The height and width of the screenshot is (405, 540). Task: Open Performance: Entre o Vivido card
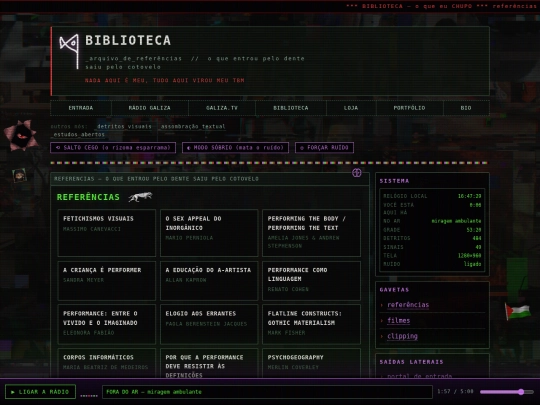107,324
